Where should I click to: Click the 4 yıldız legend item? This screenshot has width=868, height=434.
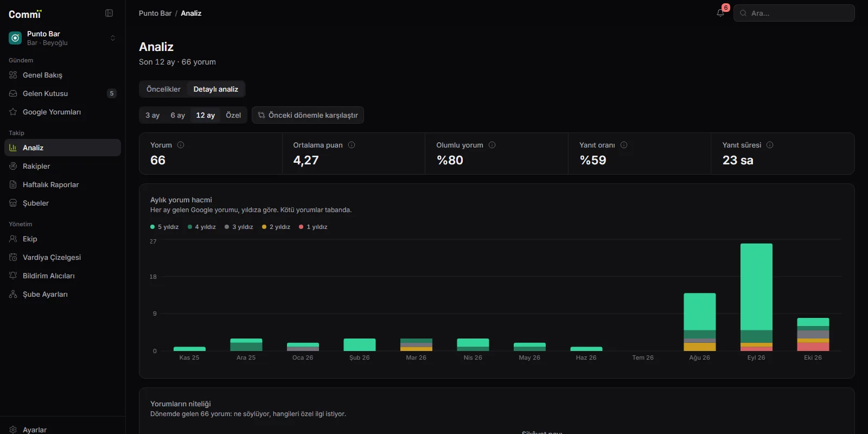[x=202, y=227]
